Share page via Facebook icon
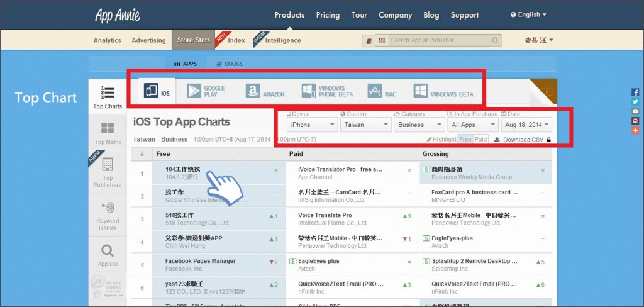The width and height of the screenshot is (644, 307). point(635,92)
